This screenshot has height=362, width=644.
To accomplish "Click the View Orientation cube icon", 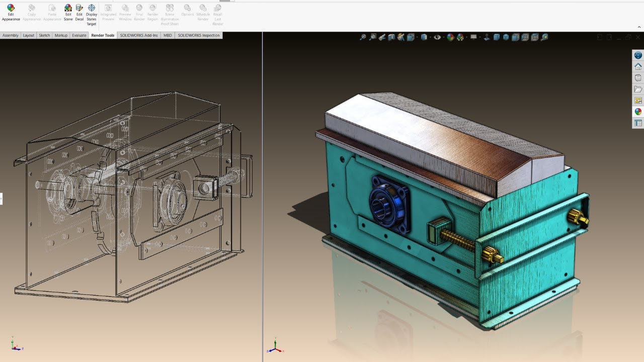I will point(411,37).
